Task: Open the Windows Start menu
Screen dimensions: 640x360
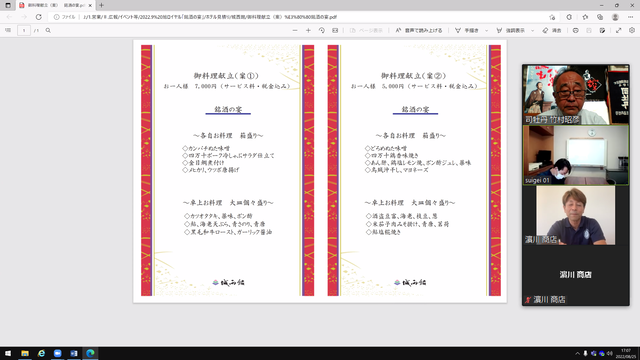Action: pos(8,353)
